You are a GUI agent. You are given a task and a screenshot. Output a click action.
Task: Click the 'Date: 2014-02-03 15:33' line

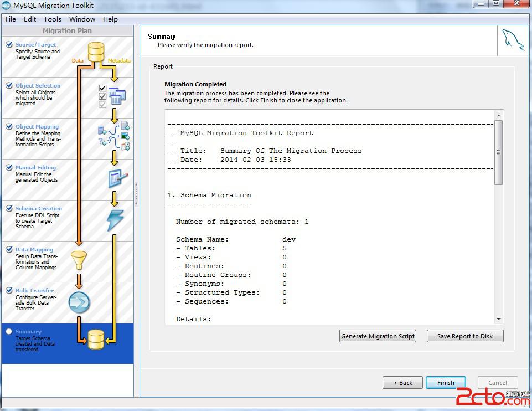[x=229, y=160]
